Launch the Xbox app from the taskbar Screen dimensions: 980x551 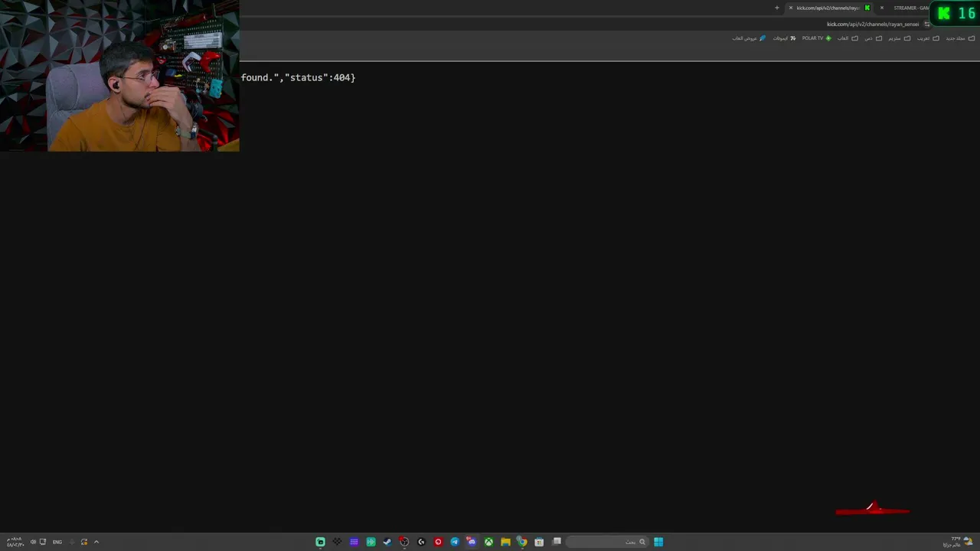tap(488, 542)
